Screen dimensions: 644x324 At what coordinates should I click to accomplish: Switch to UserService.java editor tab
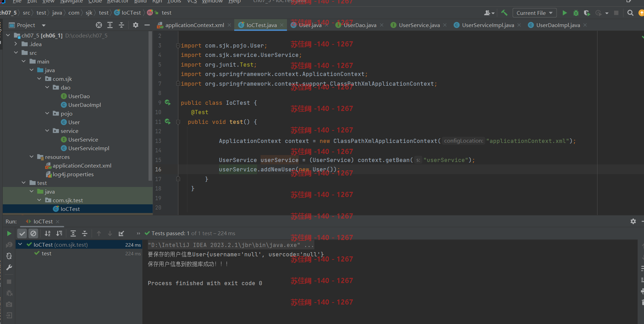point(418,25)
